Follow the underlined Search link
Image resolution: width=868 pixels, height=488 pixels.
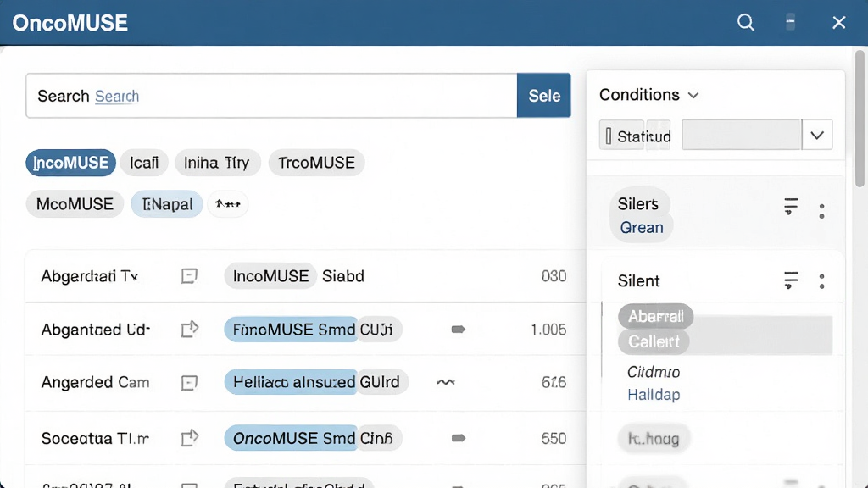click(117, 97)
